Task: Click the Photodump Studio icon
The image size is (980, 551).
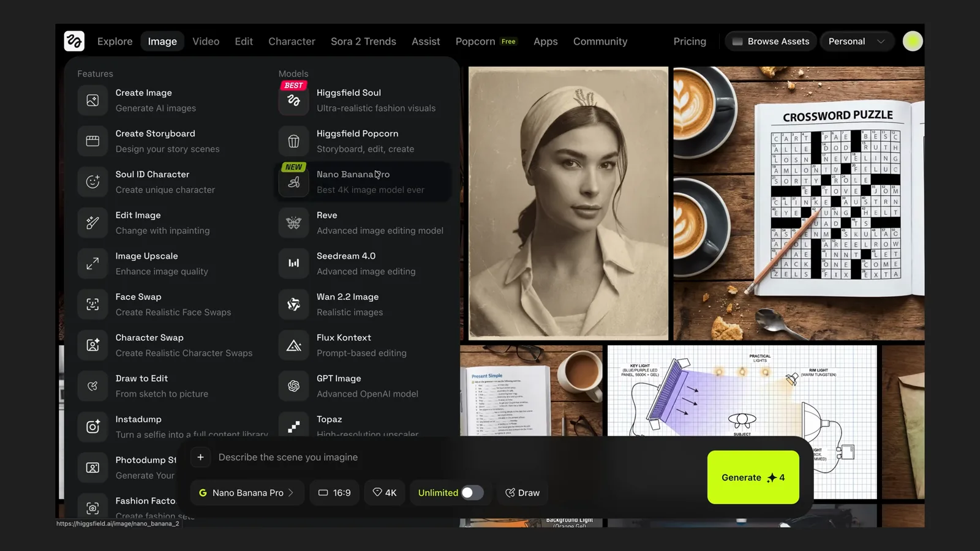Action: (92, 468)
